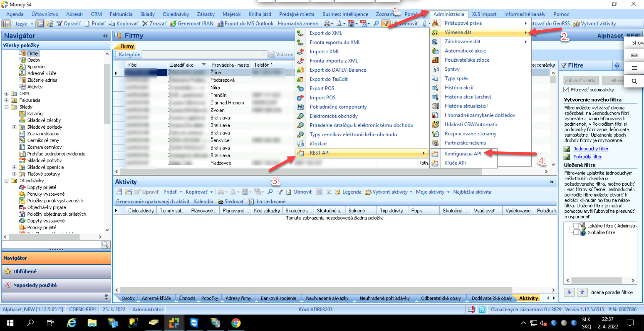This screenshot has height=331, width=644.
Task: Click the Zmazať delete button in main toolbar
Action: pos(154,24)
